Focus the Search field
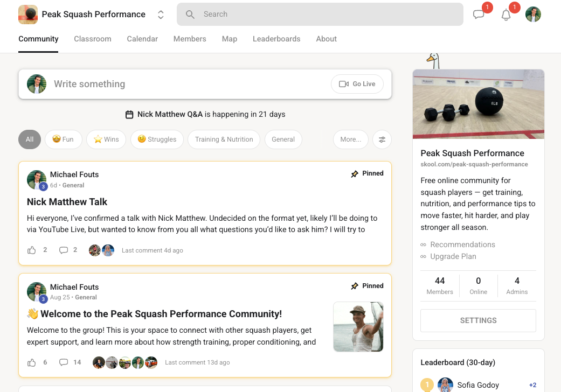The width and height of the screenshot is (561, 392). pyautogui.click(x=320, y=15)
